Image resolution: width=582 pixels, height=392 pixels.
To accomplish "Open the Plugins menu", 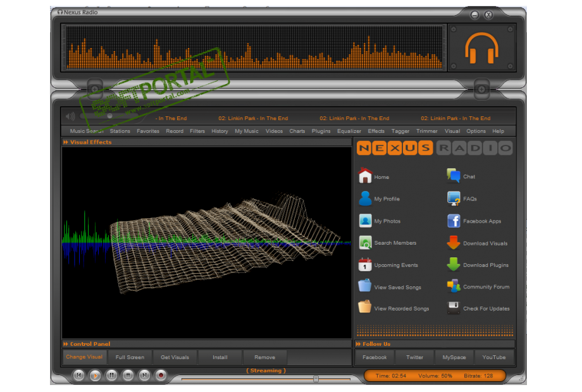I will tap(321, 131).
